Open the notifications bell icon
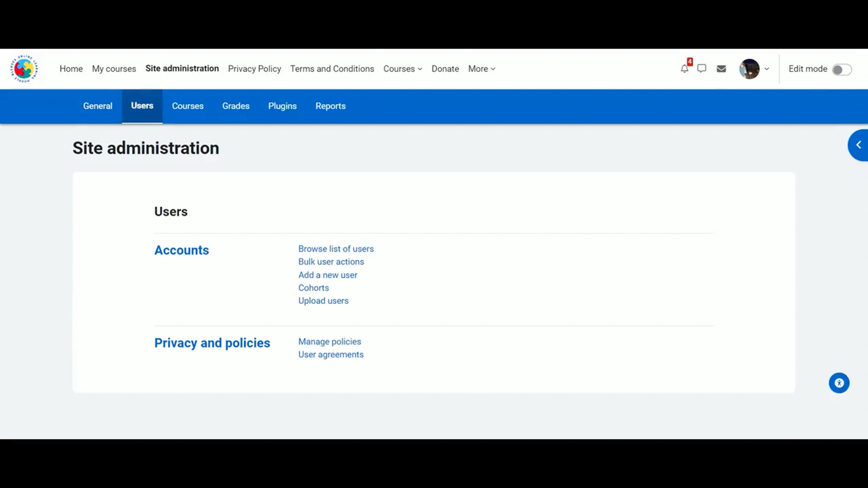The width and height of the screenshot is (868, 488). [684, 69]
